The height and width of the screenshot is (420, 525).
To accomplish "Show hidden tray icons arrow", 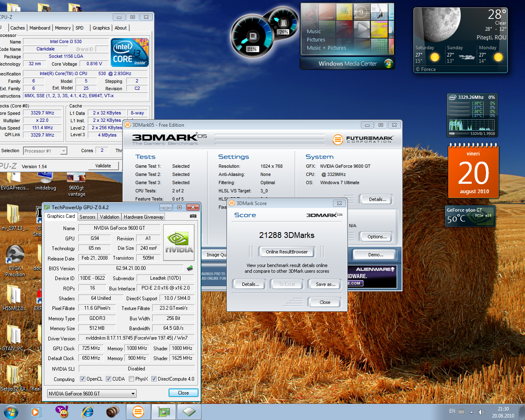I will click(471, 412).
